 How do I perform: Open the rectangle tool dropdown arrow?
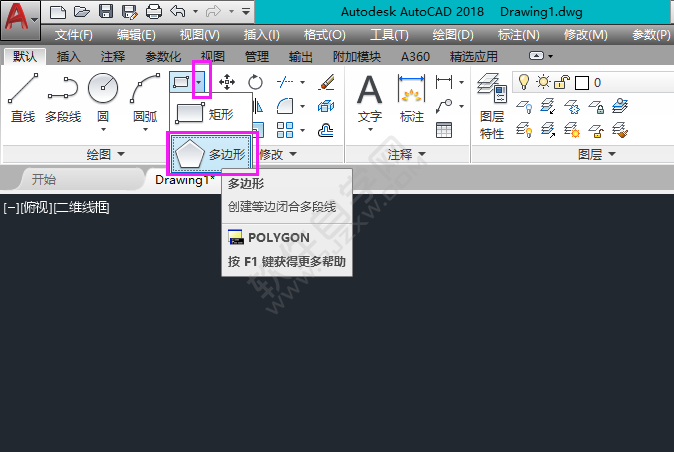[199, 82]
